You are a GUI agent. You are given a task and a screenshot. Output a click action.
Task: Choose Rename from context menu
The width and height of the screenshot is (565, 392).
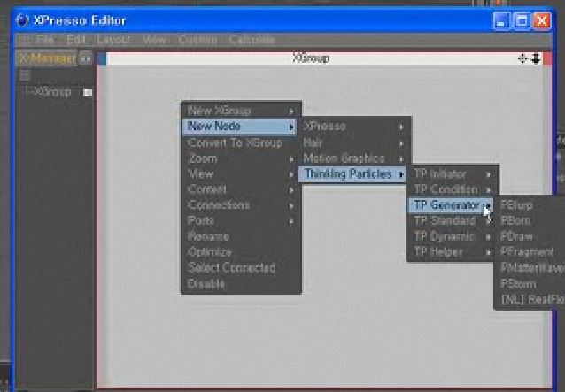[x=241, y=236]
